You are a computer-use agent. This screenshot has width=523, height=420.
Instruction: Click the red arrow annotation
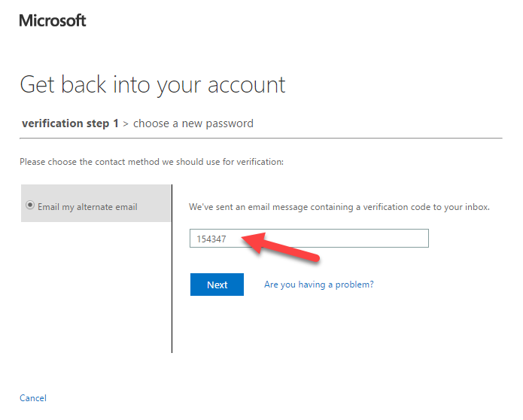(280, 248)
